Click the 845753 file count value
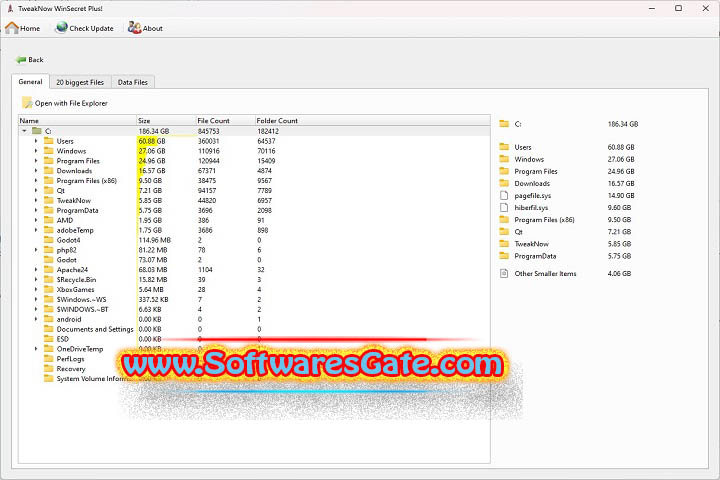Viewport: 720px width, 480px height. [x=208, y=131]
